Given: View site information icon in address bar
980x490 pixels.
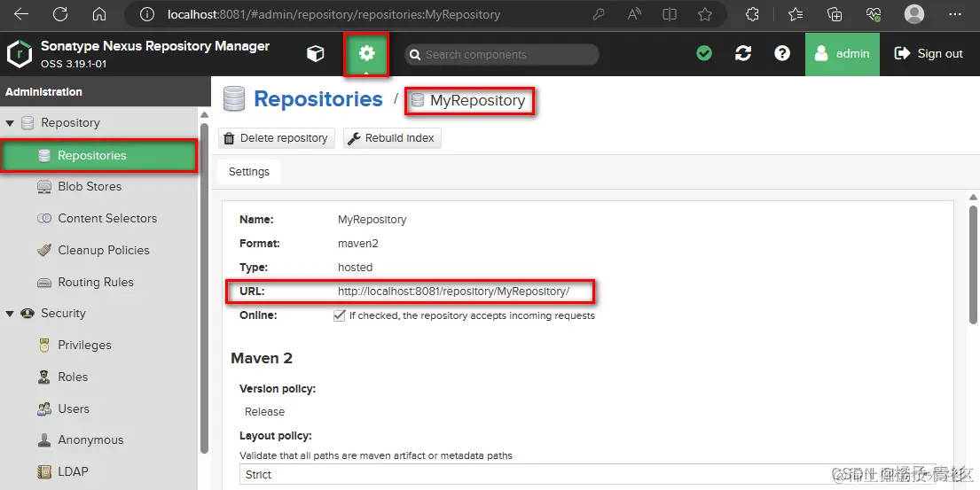Looking at the screenshot, I should coord(147,14).
